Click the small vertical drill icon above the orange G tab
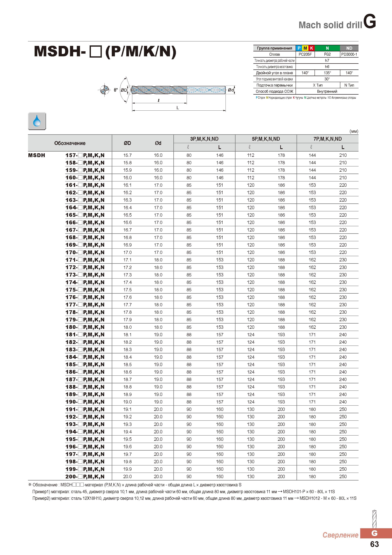 374,519
